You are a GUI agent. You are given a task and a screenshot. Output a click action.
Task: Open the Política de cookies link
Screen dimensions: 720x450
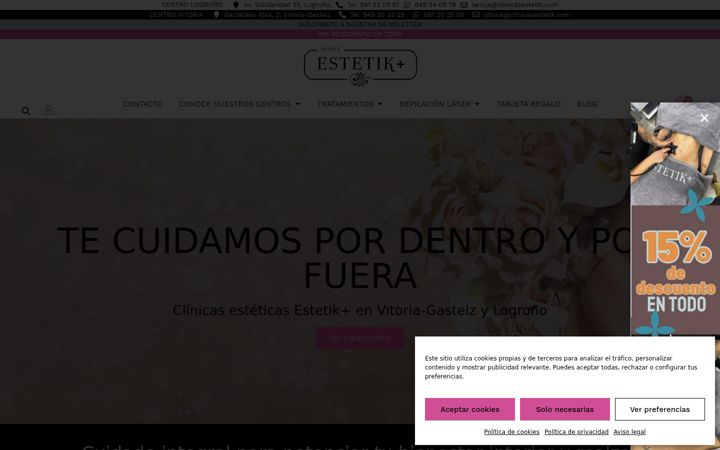point(512,432)
